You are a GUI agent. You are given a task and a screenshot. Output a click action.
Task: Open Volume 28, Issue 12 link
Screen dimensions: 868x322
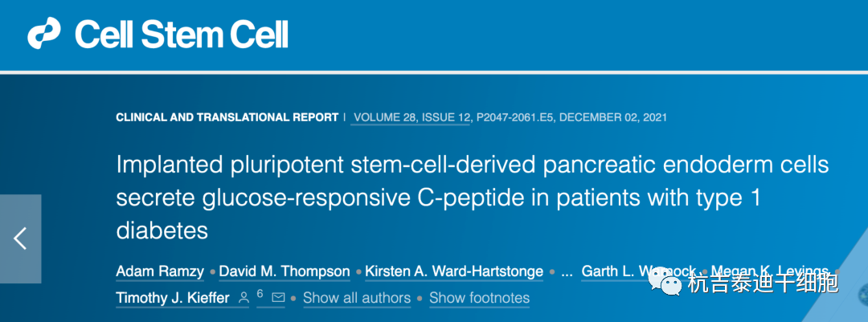(x=411, y=117)
